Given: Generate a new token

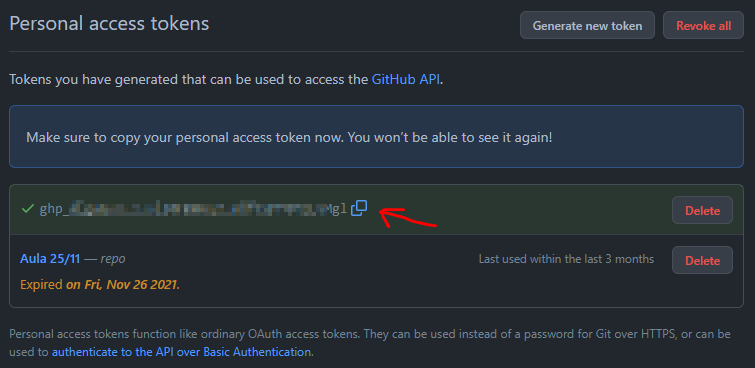Looking at the screenshot, I should 587,26.
